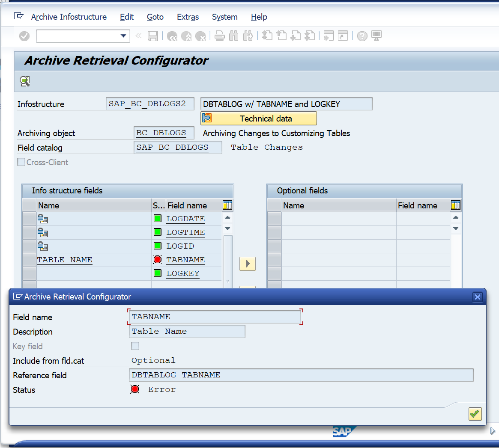Click the Next Page icon
Image resolution: width=499 pixels, height=448 pixels.
[296, 35]
